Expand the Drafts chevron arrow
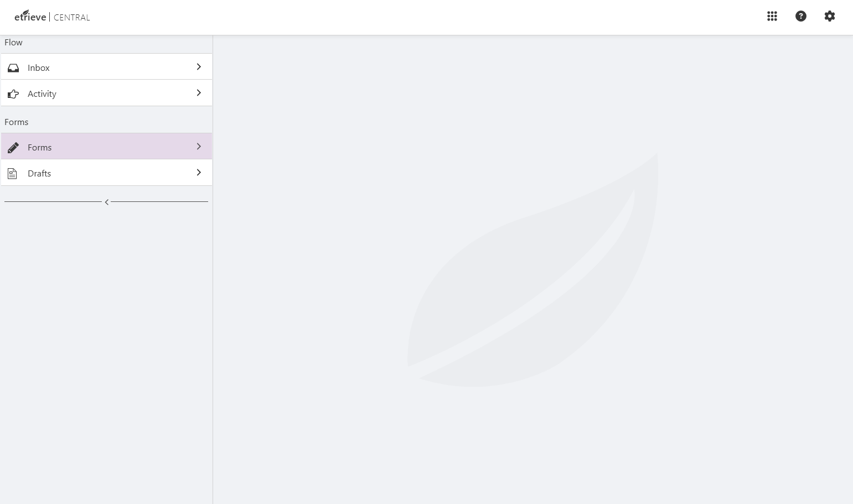Screen dimensions: 853x504 (x=199, y=172)
